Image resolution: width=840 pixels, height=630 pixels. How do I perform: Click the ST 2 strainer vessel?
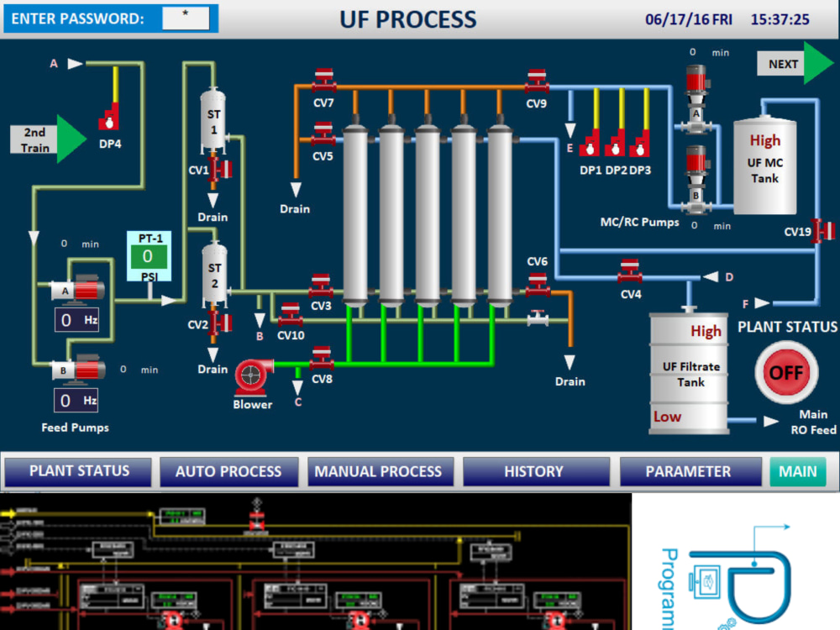[214, 275]
